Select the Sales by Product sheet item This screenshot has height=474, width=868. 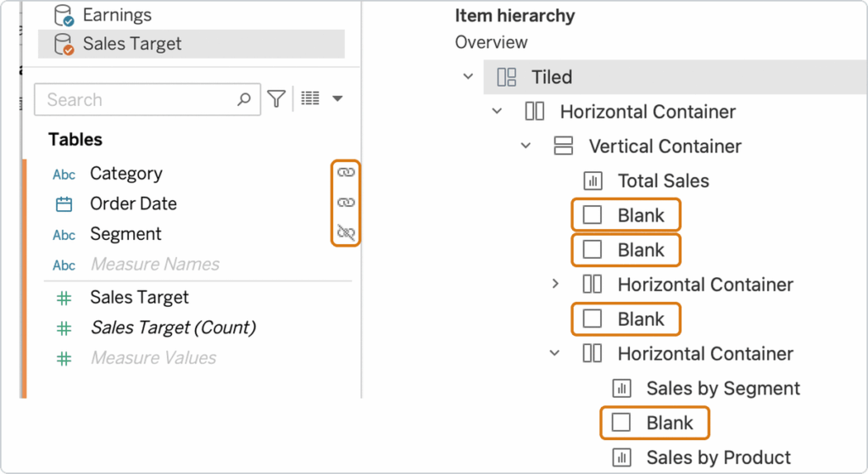[x=719, y=457]
